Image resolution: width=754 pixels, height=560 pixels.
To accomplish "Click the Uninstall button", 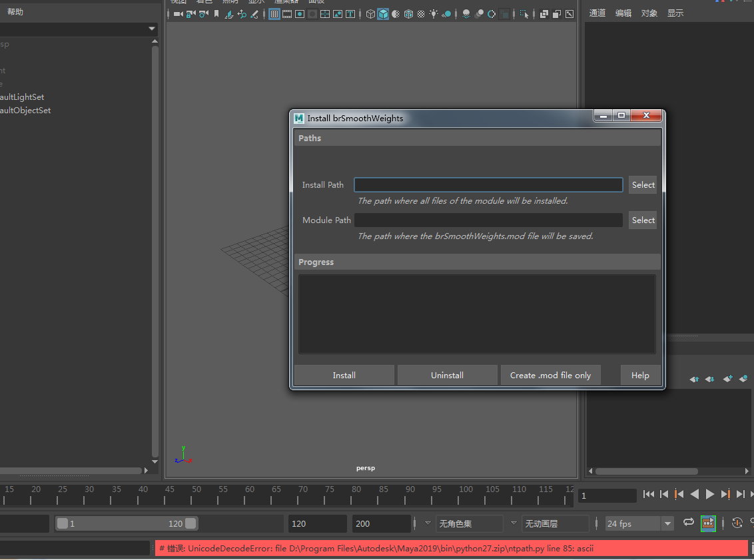I will [447, 375].
